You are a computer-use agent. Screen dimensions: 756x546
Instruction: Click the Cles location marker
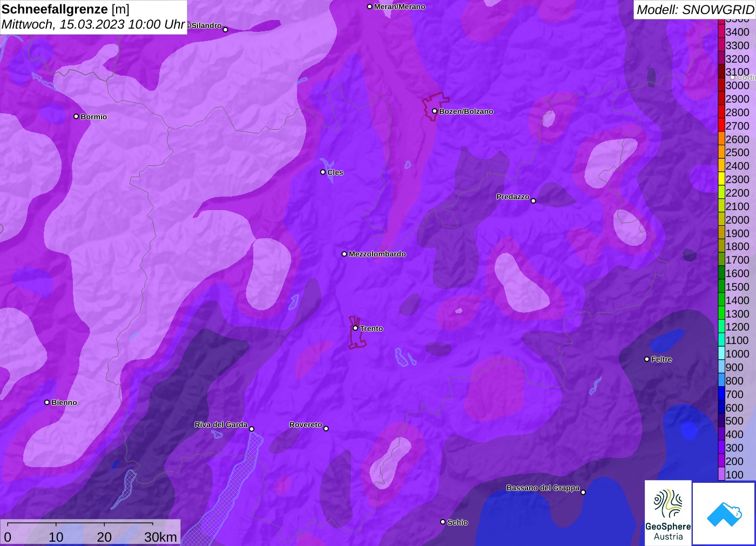(323, 172)
